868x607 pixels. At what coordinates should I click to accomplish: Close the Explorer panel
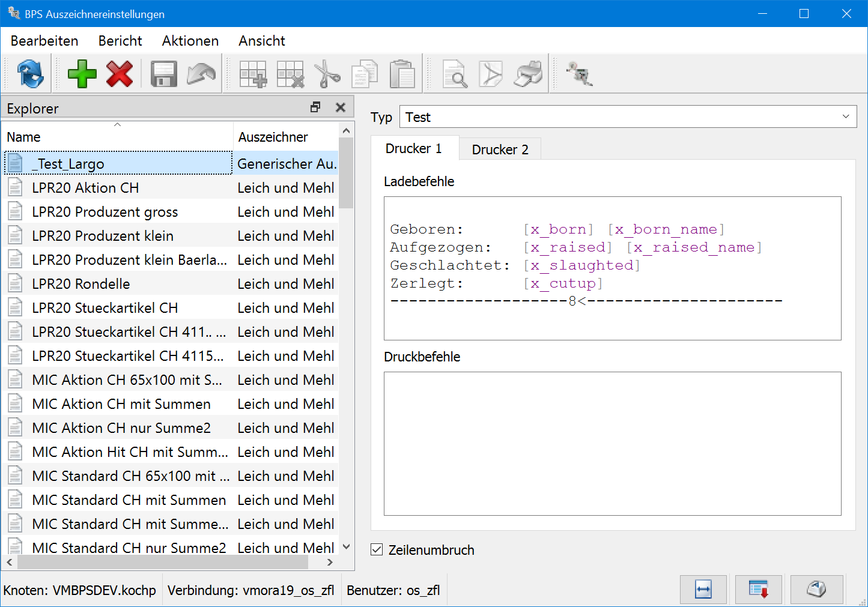341,107
